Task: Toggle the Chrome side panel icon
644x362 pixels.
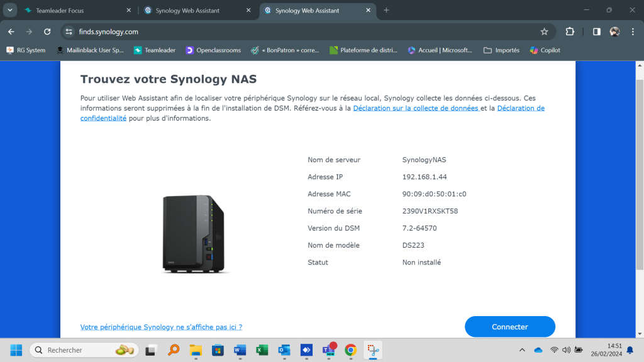Action: pos(597,31)
